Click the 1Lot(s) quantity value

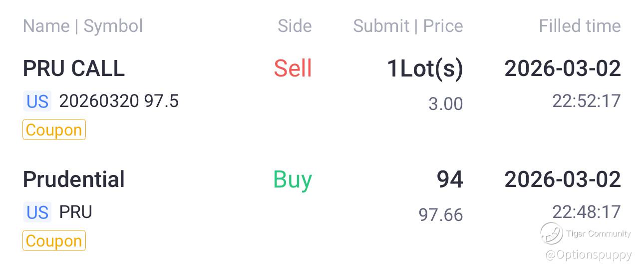425,69
